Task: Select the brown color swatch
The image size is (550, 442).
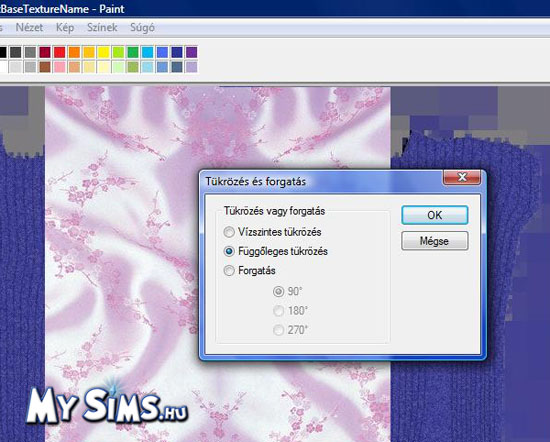Action: [45, 67]
